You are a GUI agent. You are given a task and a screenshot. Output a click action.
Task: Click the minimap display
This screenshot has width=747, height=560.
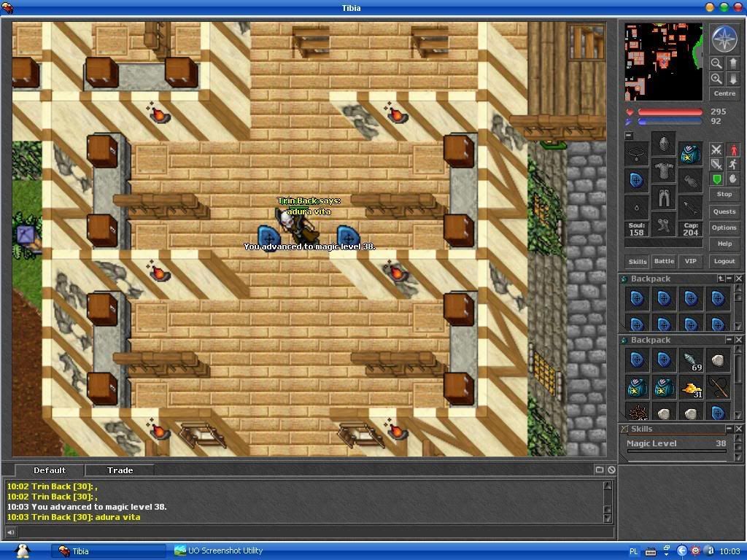pos(664,62)
